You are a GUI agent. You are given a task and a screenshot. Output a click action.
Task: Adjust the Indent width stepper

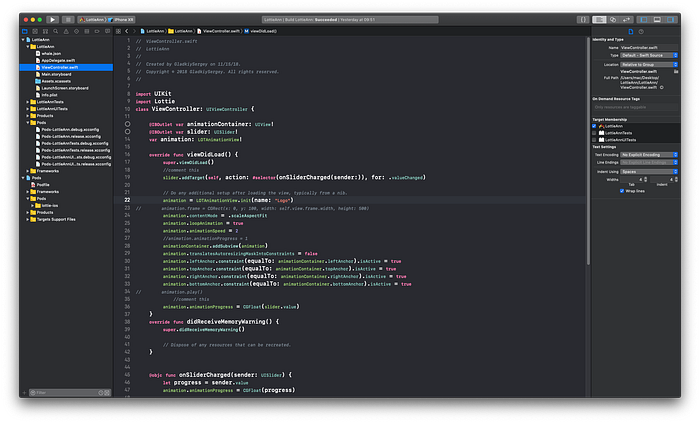click(676, 179)
